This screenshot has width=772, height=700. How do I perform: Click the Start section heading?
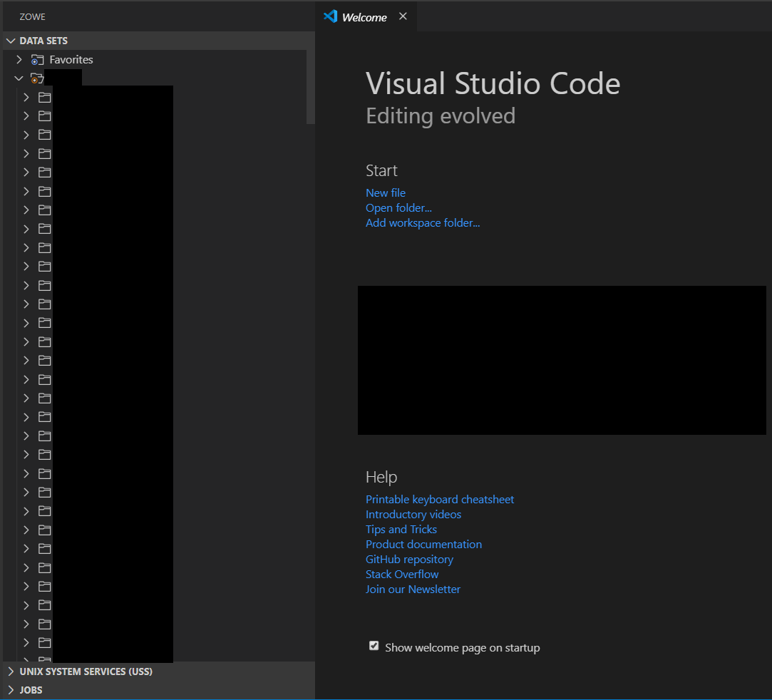[381, 170]
